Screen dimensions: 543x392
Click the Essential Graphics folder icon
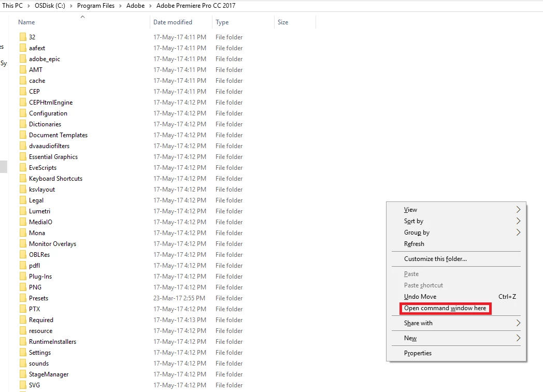(23, 157)
